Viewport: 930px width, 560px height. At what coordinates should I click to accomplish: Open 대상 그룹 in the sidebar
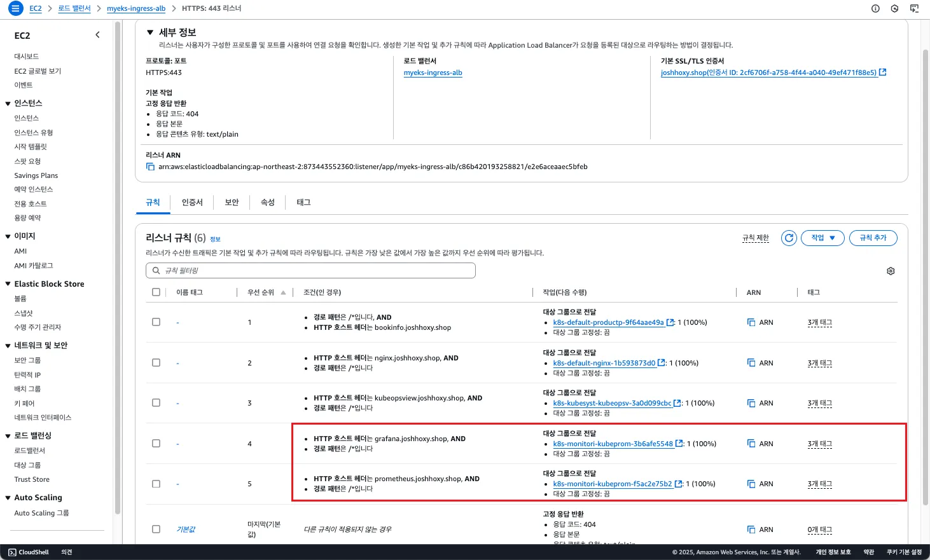click(27, 465)
